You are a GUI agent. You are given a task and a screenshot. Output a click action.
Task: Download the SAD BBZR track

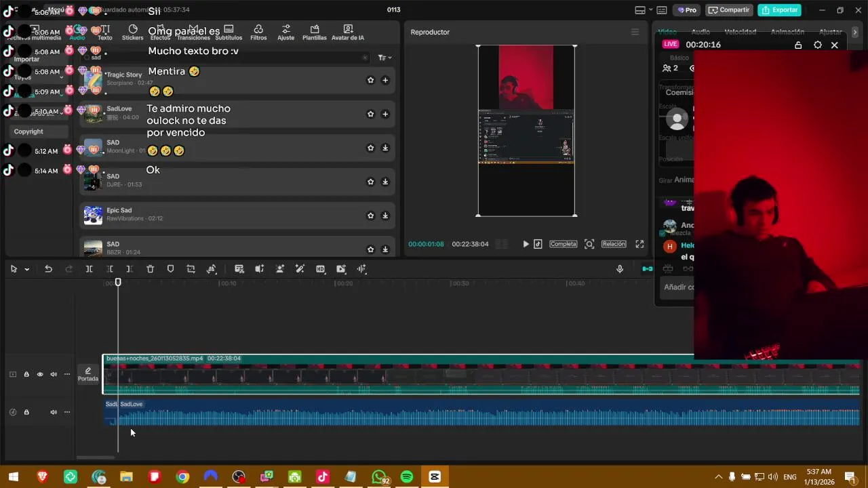point(385,249)
